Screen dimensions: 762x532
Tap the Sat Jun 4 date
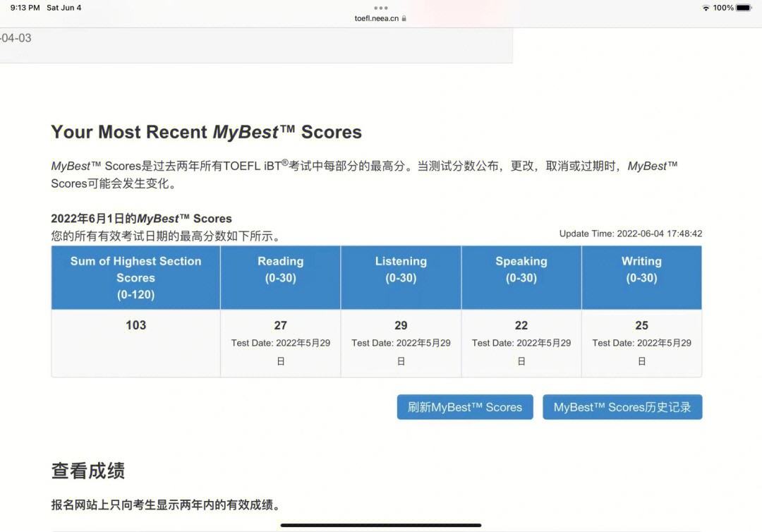tap(64, 8)
